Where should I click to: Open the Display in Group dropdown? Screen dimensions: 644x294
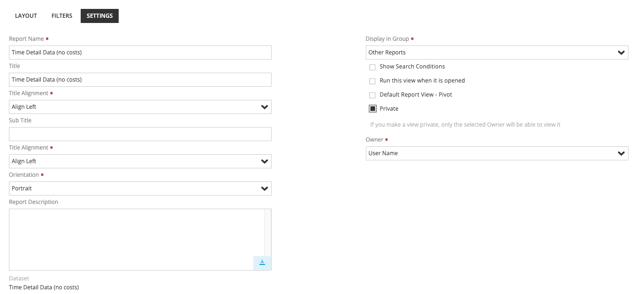point(496,53)
